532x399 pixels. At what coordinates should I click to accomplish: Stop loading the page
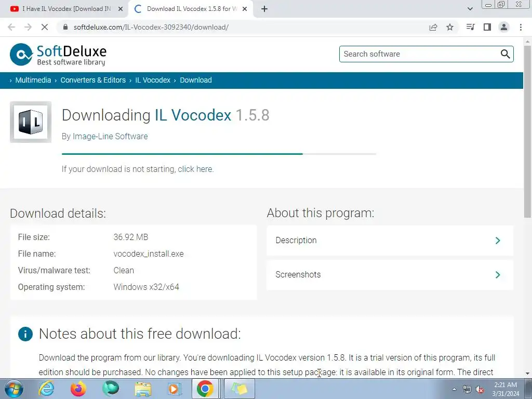point(45,27)
